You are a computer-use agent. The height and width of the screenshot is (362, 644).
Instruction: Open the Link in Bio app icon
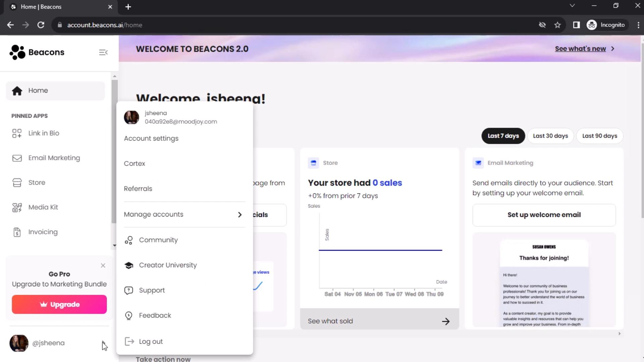point(16,133)
